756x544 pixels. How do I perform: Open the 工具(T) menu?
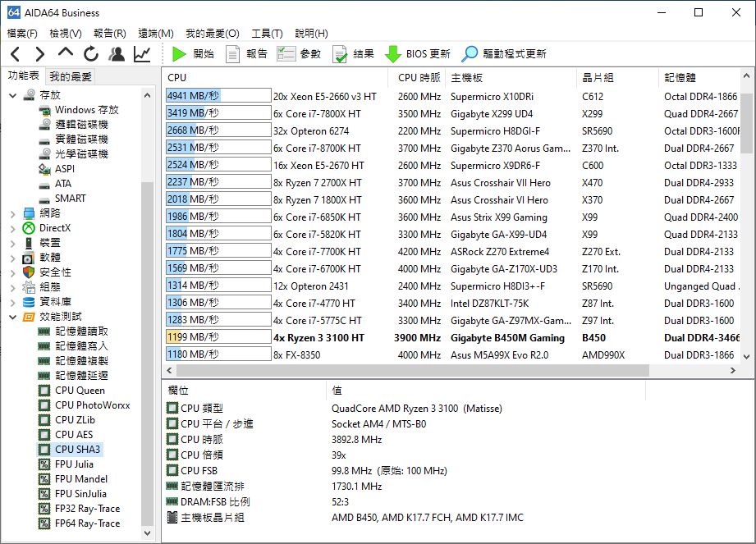(x=267, y=34)
